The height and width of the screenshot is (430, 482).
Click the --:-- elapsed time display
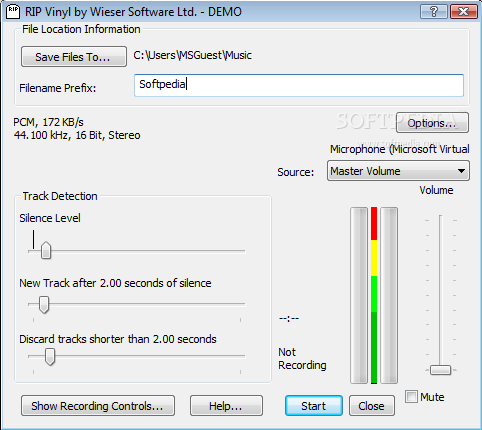(289, 318)
